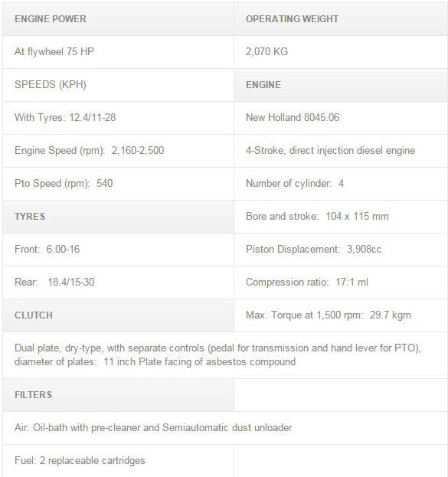Select Engine Speed rpm 2,160-2,500 row
448x477 pixels.
pyautogui.click(x=118, y=151)
